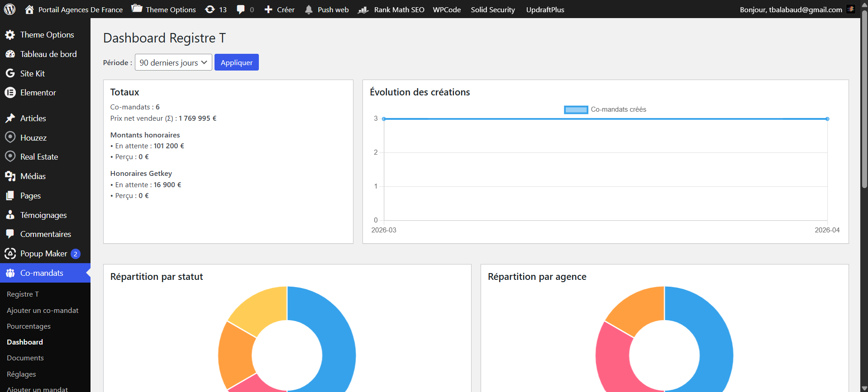
Task: Click the Appliquer button
Action: (237, 62)
